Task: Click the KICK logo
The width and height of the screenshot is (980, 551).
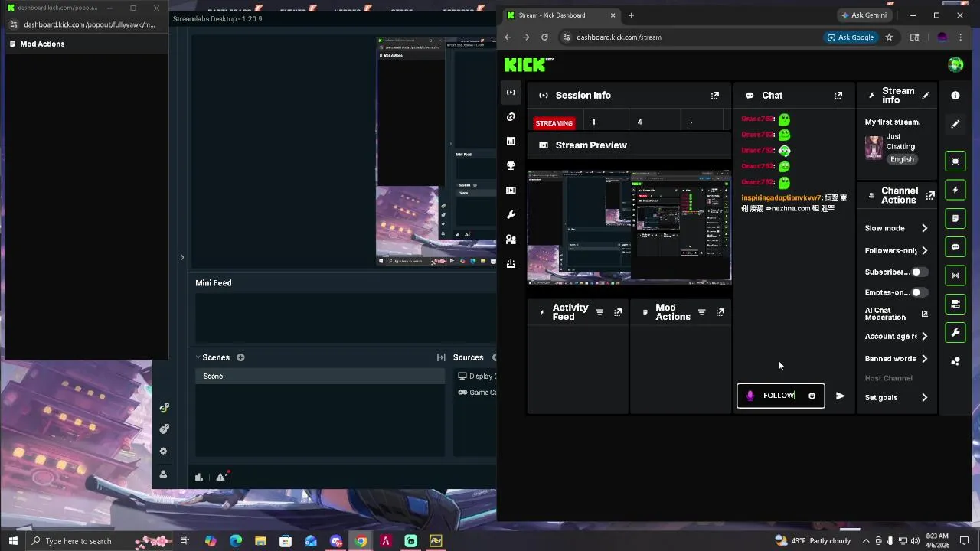Action: tap(525, 65)
